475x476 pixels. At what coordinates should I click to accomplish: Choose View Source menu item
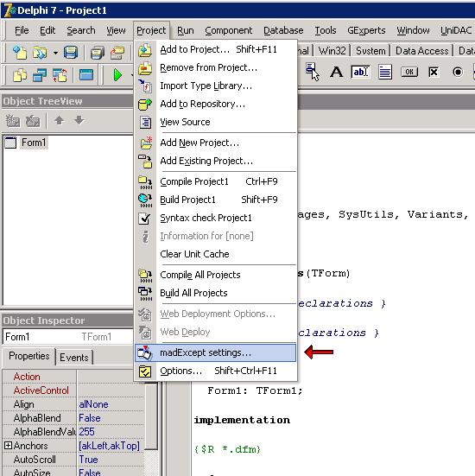coord(216,122)
